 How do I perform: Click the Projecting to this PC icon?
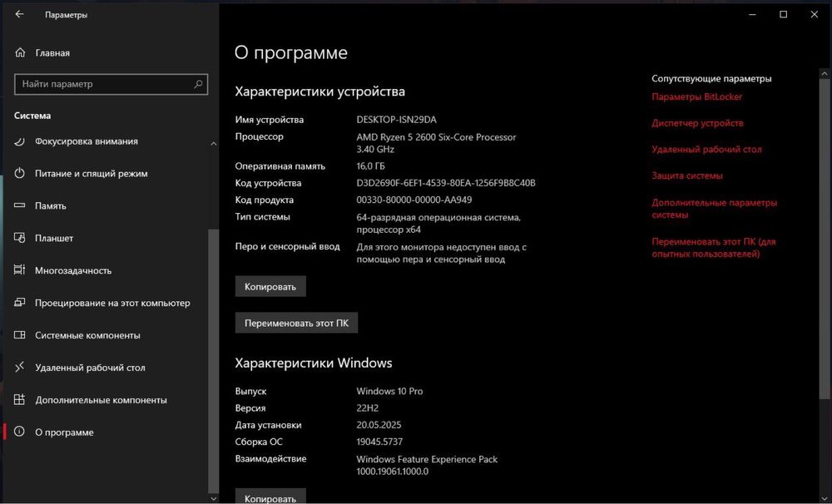click(20, 303)
